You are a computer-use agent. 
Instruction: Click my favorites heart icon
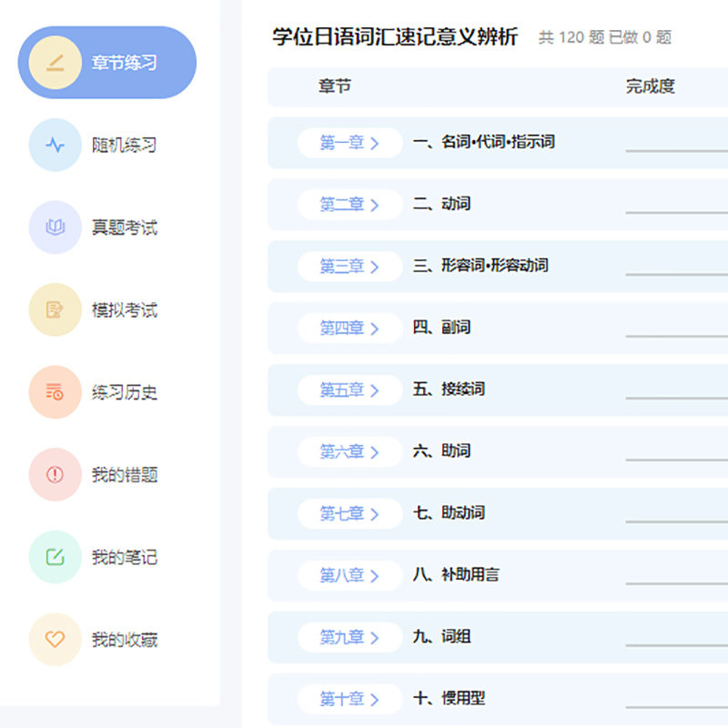click(56, 640)
